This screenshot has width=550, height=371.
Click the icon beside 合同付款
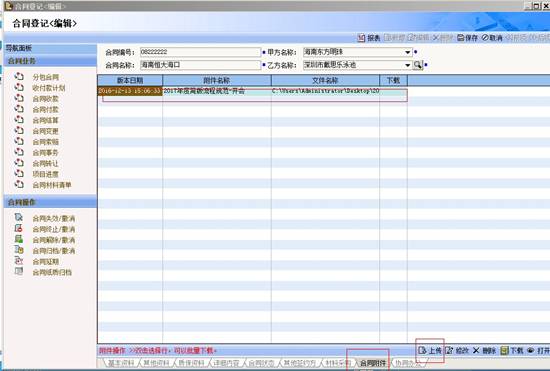pyautogui.click(x=19, y=109)
